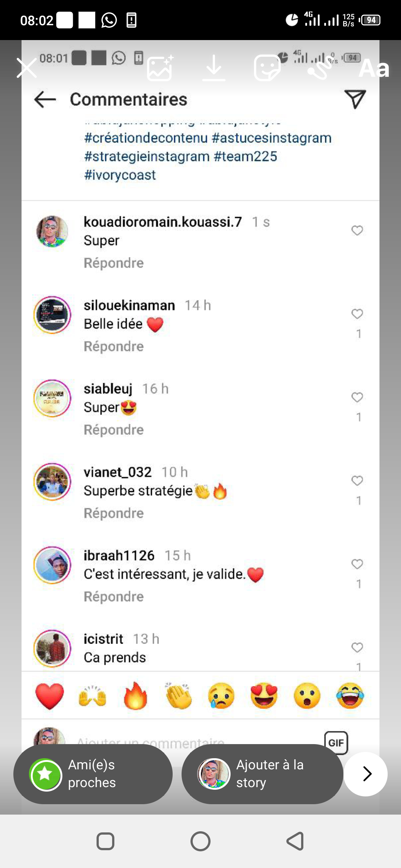Viewport: 401px width, 868px height.
Task: Tap the fire emoji quick reaction
Action: [136, 696]
